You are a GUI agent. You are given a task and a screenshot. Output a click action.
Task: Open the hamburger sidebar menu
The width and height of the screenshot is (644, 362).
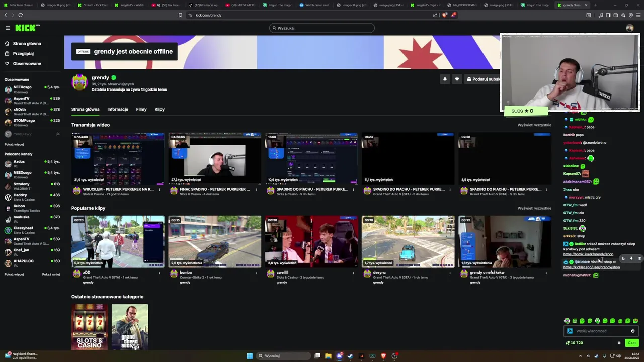point(8,28)
